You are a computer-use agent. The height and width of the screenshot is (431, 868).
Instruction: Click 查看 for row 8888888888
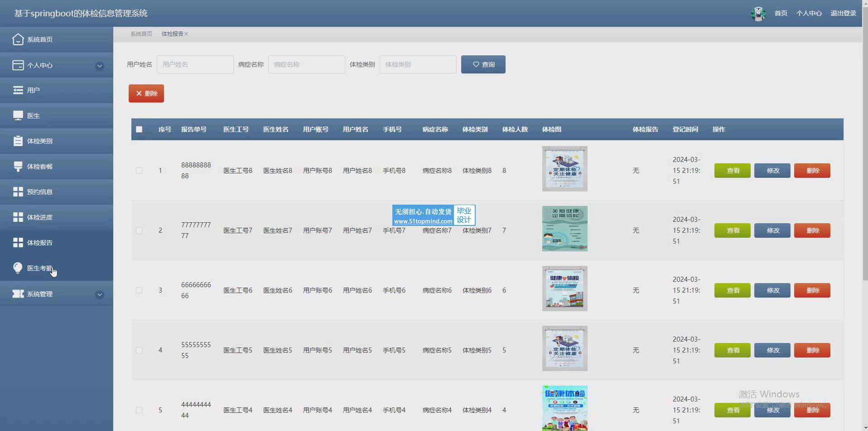click(733, 171)
